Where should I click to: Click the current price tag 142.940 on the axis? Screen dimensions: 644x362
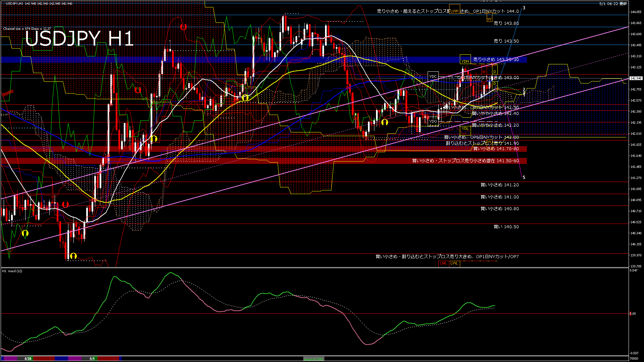(x=636, y=78)
